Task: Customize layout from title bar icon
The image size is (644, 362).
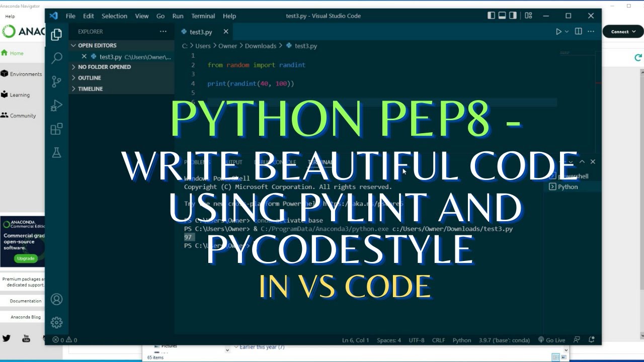Action: (528, 16)
